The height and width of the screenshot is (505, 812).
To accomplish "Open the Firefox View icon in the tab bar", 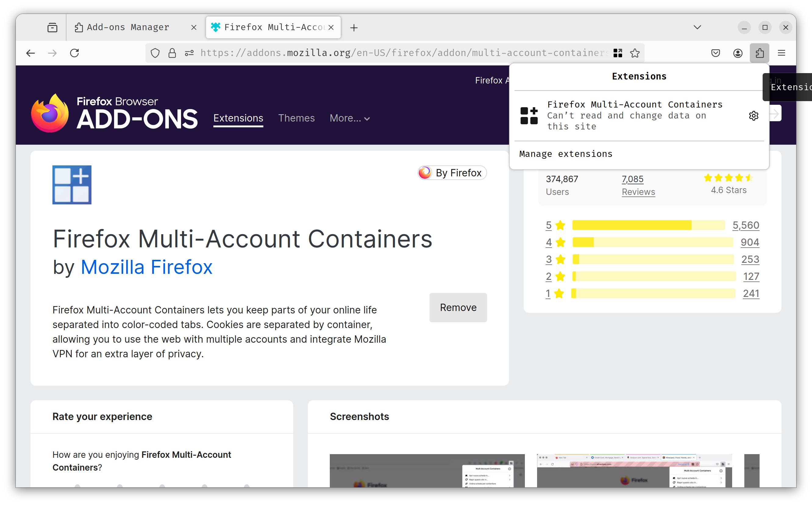I will 52,27.
